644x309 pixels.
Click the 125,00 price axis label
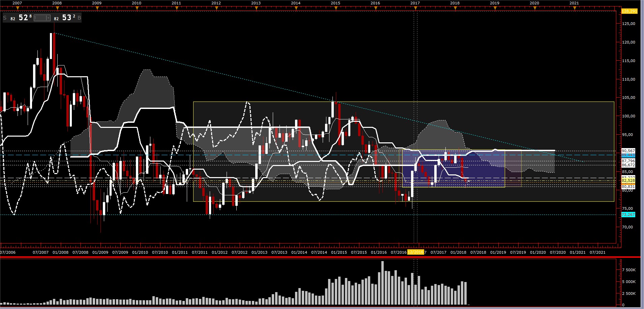click(628, 24)
